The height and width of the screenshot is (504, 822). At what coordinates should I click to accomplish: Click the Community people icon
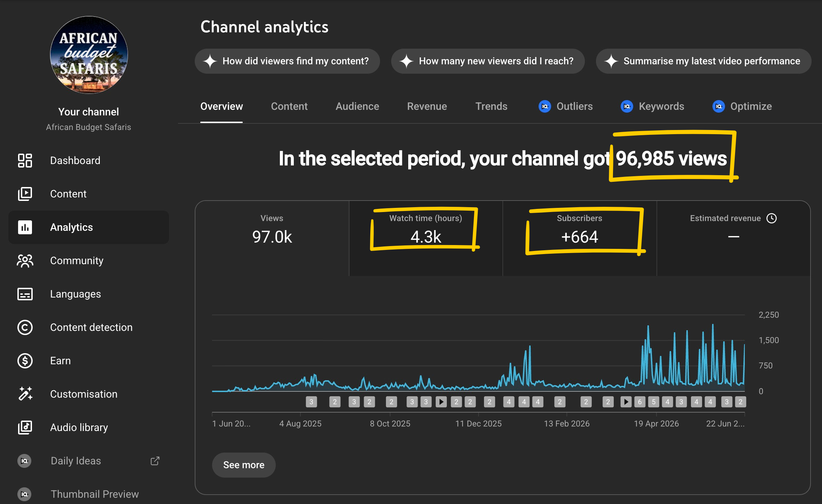25,261
